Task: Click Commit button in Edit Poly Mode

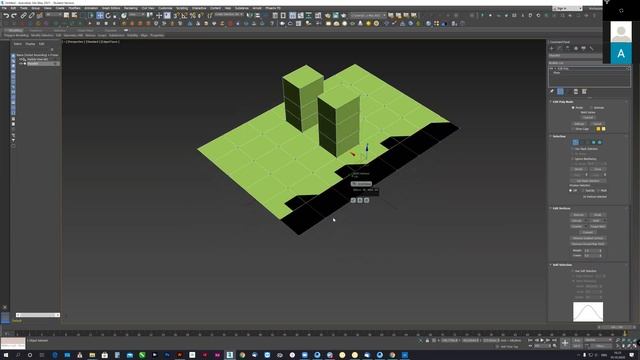Action: [588, 118]
